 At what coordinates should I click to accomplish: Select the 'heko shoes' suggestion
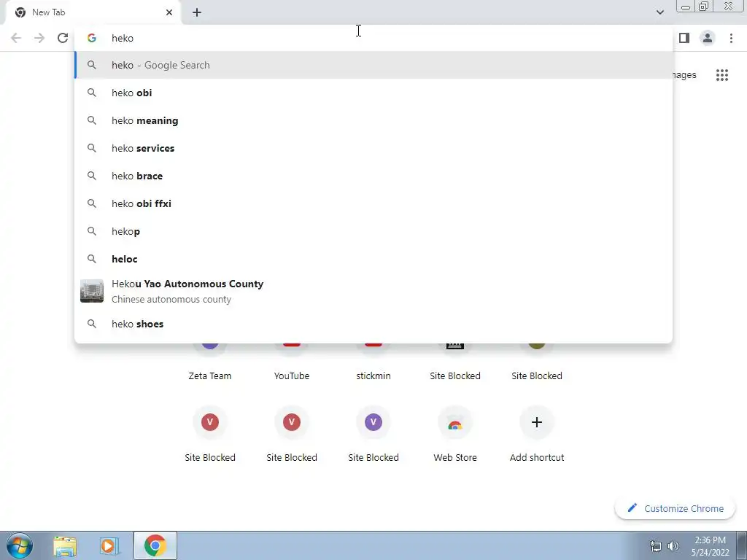pos(374,324)
